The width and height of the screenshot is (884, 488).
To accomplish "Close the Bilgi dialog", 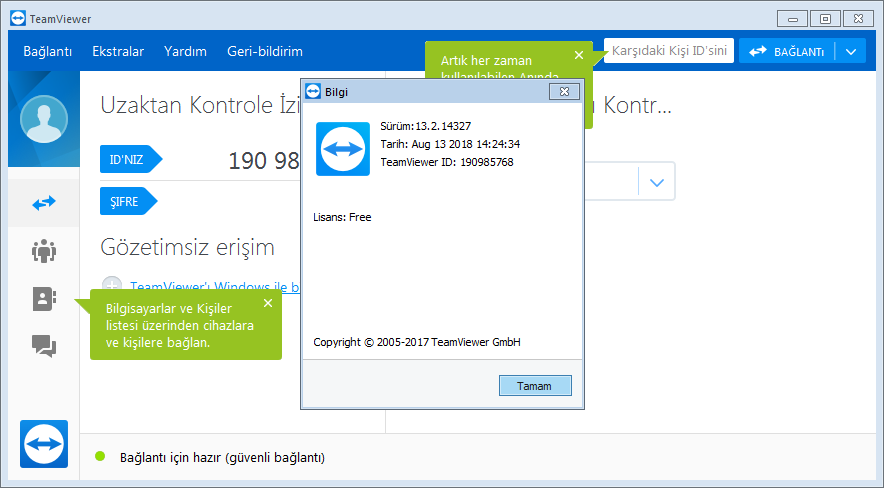I will pyautogui.click(x=564, y=92).
